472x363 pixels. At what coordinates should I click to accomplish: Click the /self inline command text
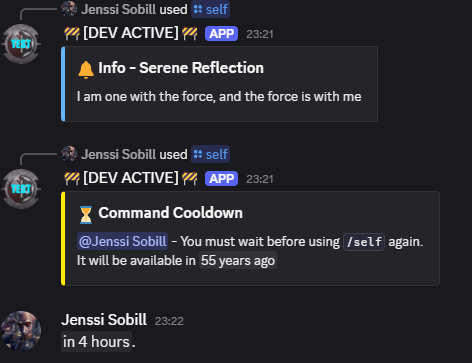364,242
